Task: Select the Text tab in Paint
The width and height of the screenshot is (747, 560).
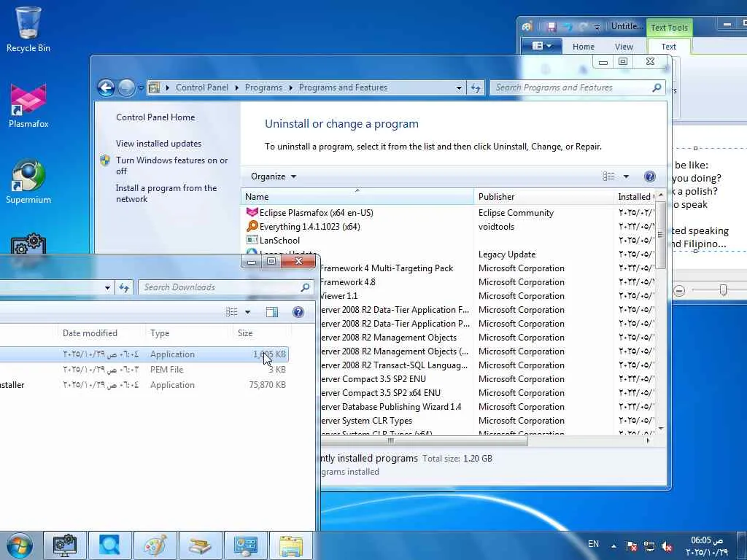Action: pyautogui.click(x=668, y=47)
